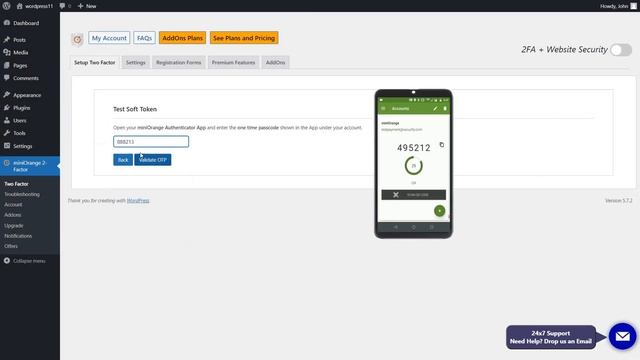Open Notifications submenu item
640x360 pixels.
[18, 236]
